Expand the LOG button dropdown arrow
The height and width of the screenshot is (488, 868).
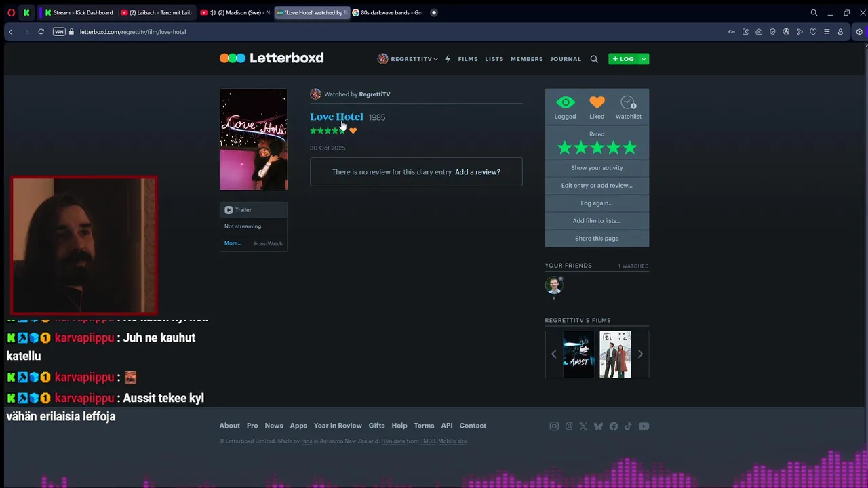[644, 59]
